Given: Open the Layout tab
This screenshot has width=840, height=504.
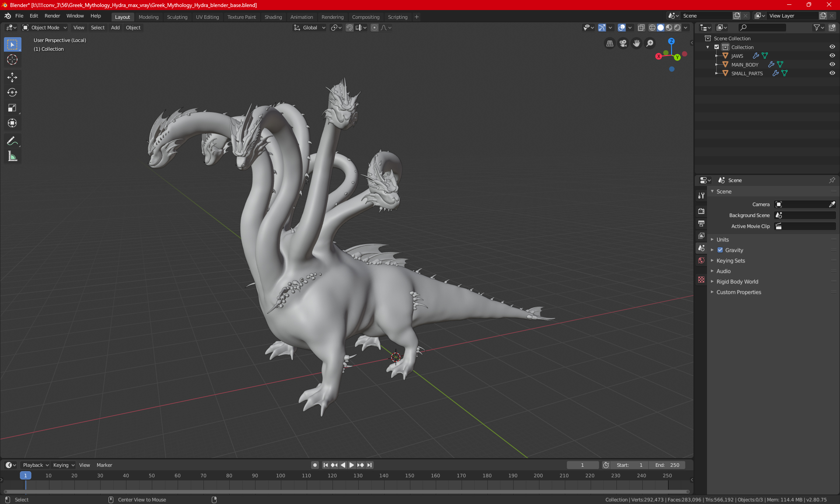Looking at the screenshot, I should pyautogui.click(x=122, y=16).
